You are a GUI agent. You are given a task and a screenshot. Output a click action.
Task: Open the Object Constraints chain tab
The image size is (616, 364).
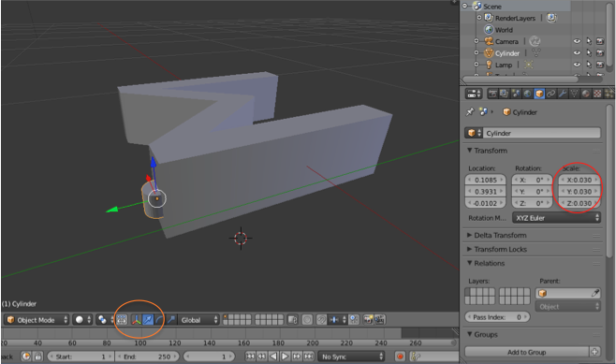tap(550, 94)
